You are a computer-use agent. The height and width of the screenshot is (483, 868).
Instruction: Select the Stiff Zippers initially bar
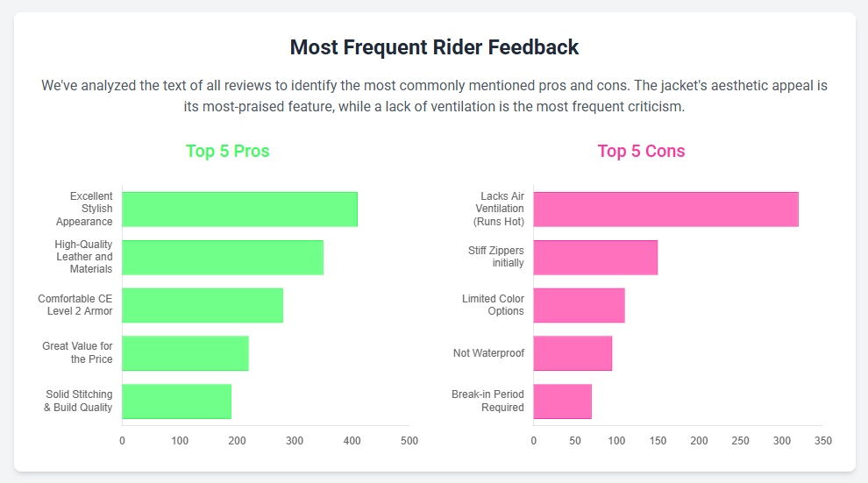click(595, 257)
